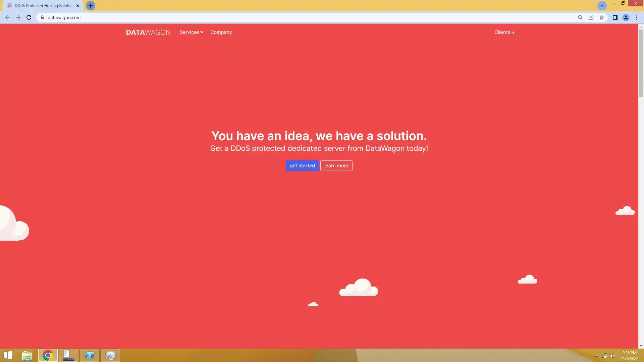Open File Explorer from the taskbar

27,355
